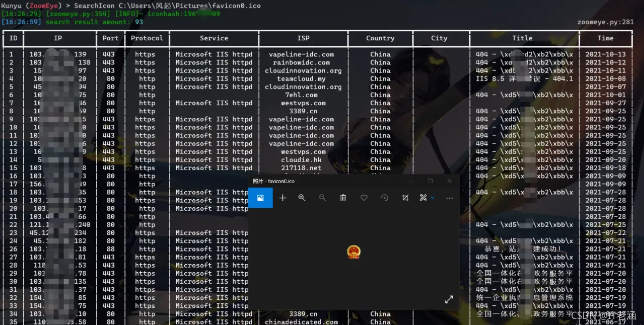Screen dimensions: 644x325
Task: Click the search result amount: 93 line
Action: point(94,22)
